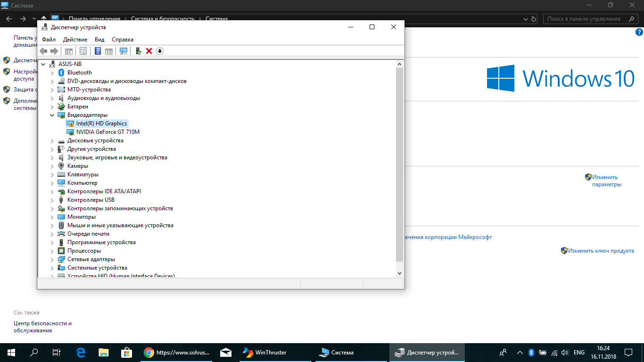Click the Forward arrow in Device Manager toolbar
This screenshot has width=644, height=362.
54,51
